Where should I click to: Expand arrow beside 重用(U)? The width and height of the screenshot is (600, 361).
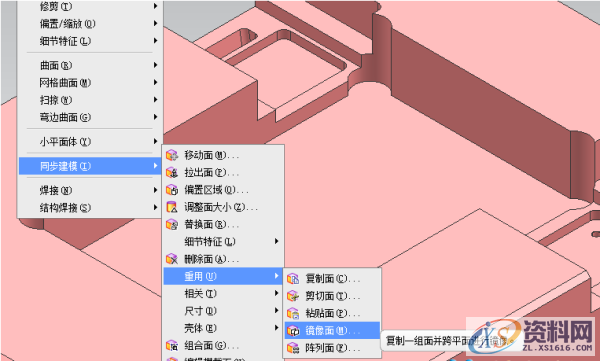(x=276, y=276)
